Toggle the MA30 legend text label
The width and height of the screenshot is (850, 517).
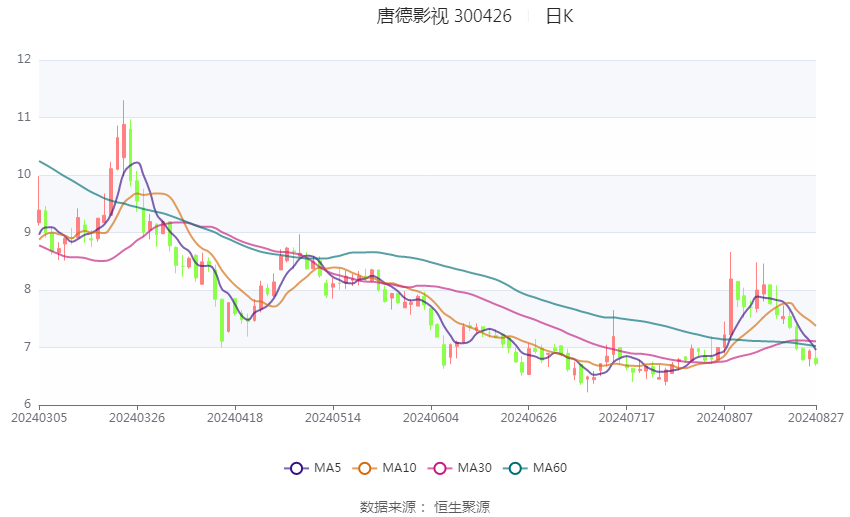pyautogui.click(x=472, y=468)
